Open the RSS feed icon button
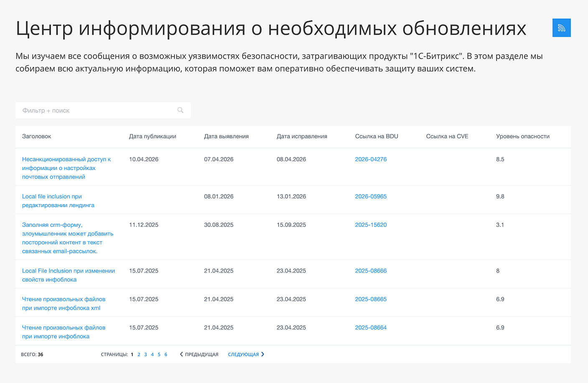588x383 pixels. pyautogui.click(x=561, y=28)
